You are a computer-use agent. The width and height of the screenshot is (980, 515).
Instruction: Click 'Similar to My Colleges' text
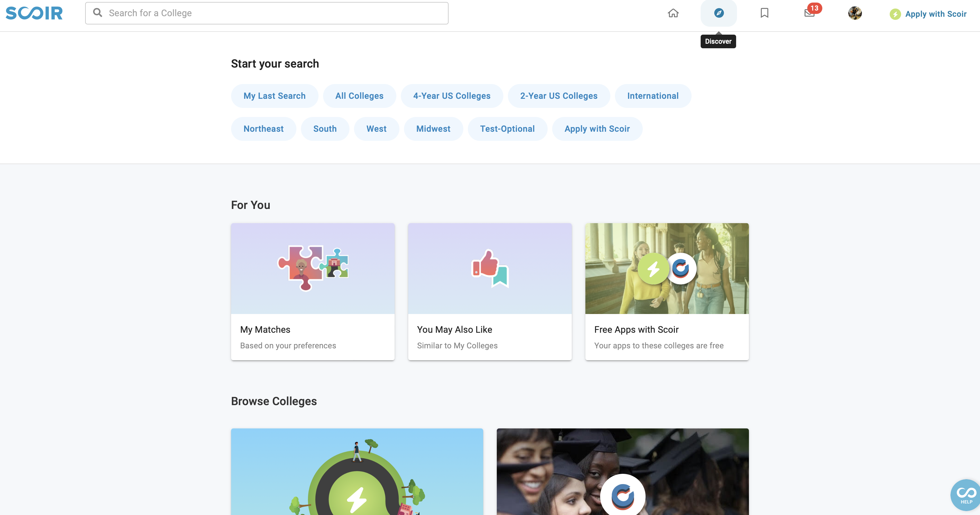click(x=457, y=345)
